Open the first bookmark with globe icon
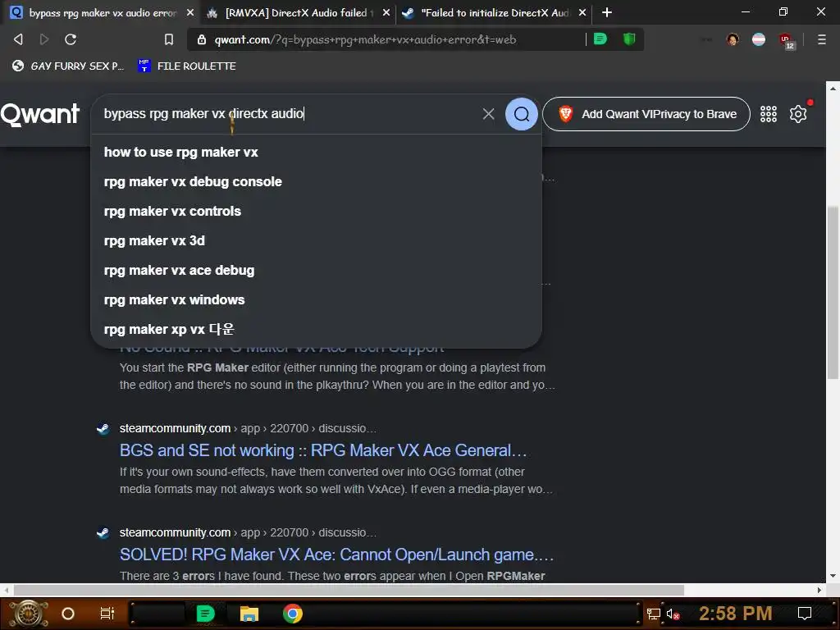Image resolution: width=840 pixels, height=630 pixels. pos(68,66)
